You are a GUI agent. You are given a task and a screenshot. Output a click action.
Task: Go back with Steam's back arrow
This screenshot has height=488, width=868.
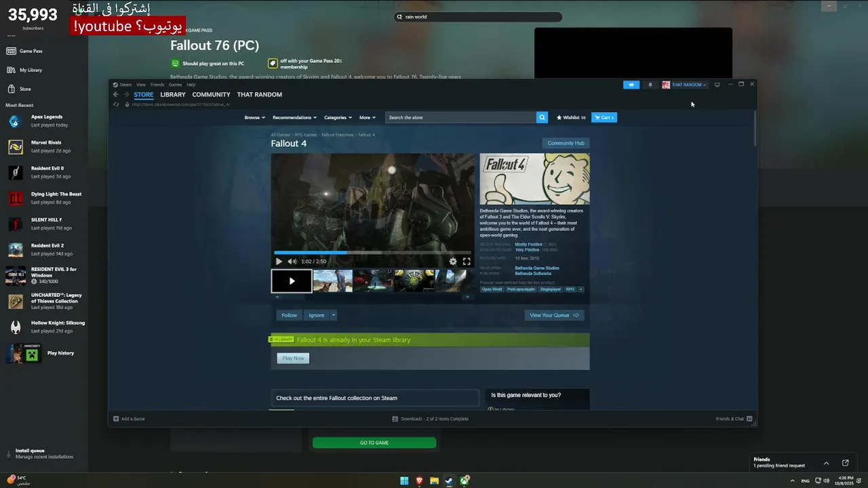coord(116,95)
